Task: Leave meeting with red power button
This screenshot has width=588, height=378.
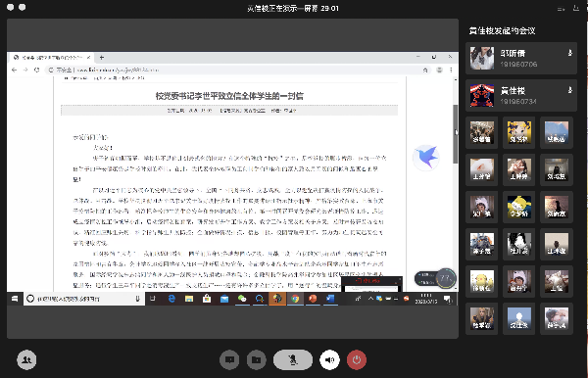Action: point(357,359)
